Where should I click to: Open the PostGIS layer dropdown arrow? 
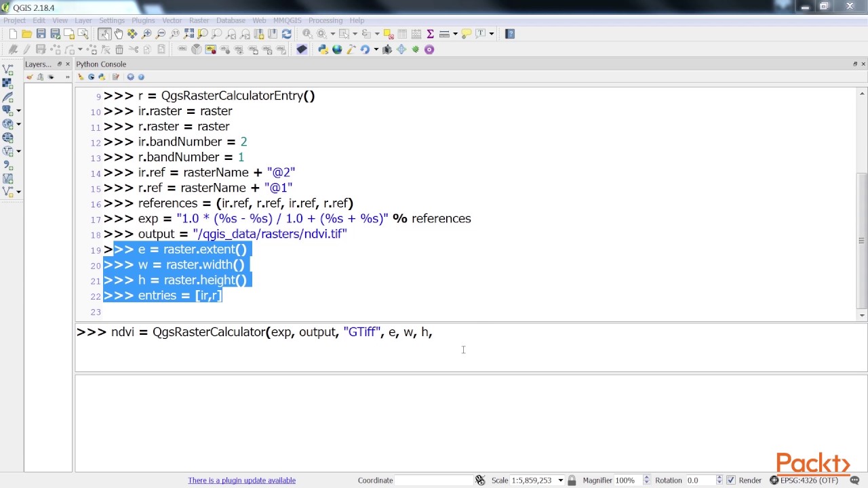click(18, 110)
